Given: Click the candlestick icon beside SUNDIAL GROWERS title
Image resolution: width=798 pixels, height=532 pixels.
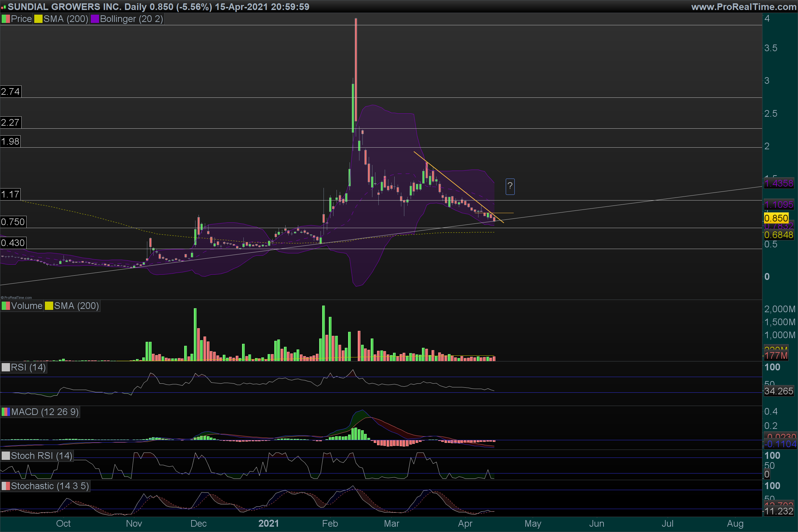Looking at the screenshot, I should click(x=3, y=7).
